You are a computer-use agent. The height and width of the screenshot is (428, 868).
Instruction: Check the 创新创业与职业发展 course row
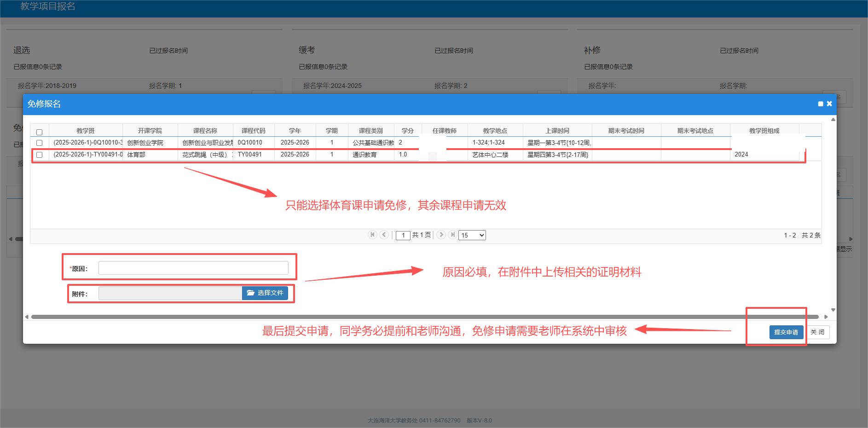pyautogui.click(x=40, y=143)
